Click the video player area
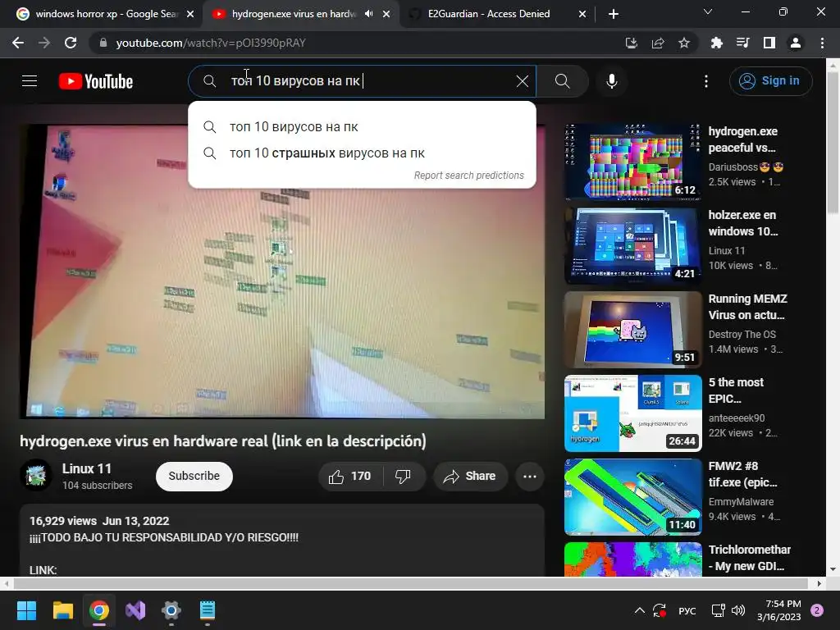The width and height of the screenshot is (840, 630). pos(282,271)
